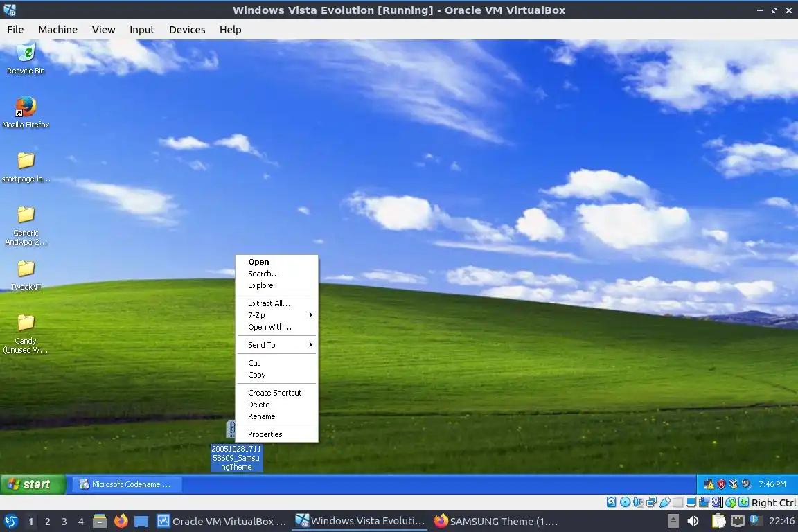Click the Right Ctrl host key label
The height and width of the screenshot is (532, 798).
[774, 502]
